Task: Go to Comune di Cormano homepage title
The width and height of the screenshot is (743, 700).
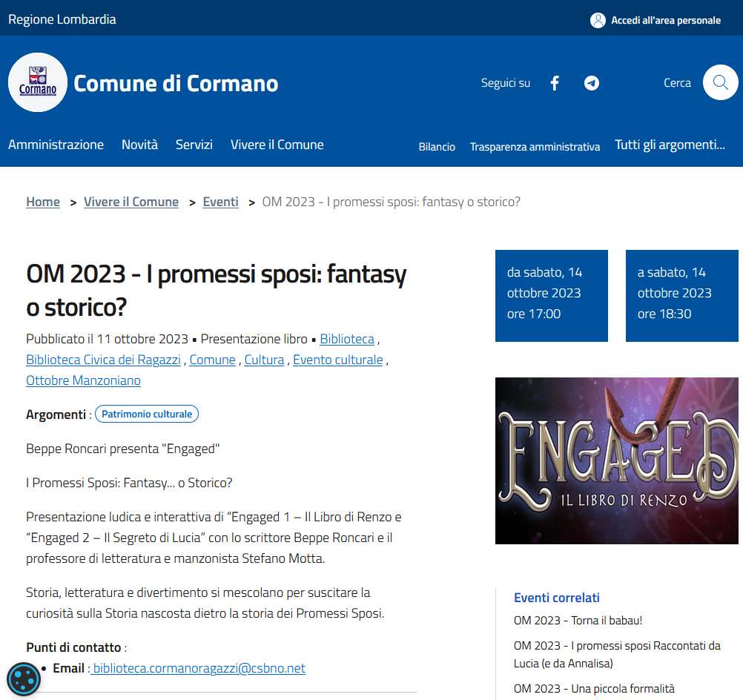Action: point(176,83)
